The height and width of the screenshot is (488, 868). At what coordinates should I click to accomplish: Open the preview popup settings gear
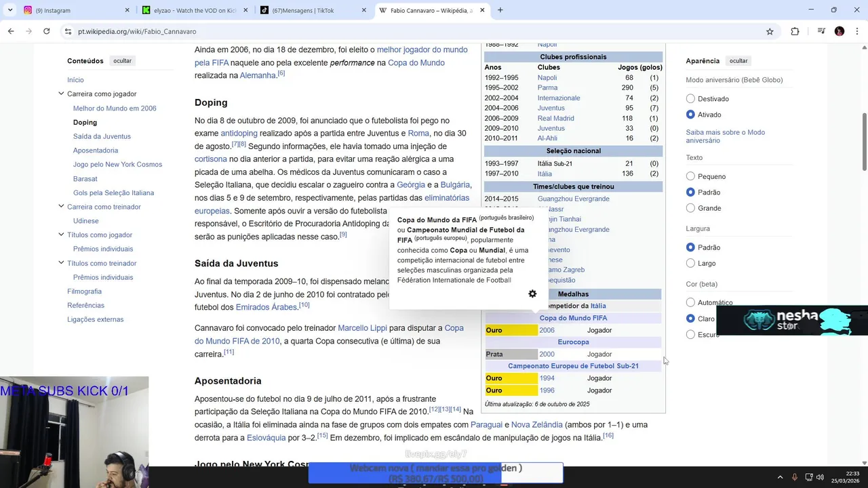point(532,293)
